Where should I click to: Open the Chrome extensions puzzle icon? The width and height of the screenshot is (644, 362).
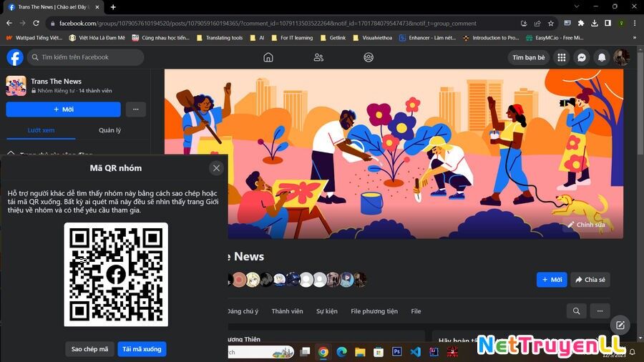coord(581,24)
